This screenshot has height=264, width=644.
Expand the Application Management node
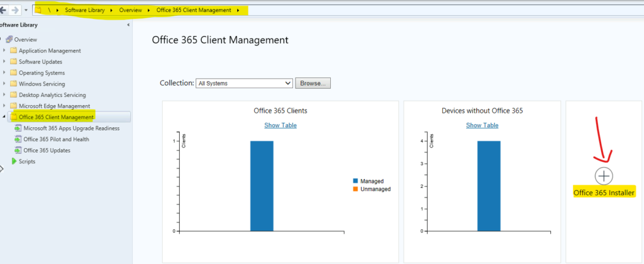pyautogui.click(x=4, y=50)
